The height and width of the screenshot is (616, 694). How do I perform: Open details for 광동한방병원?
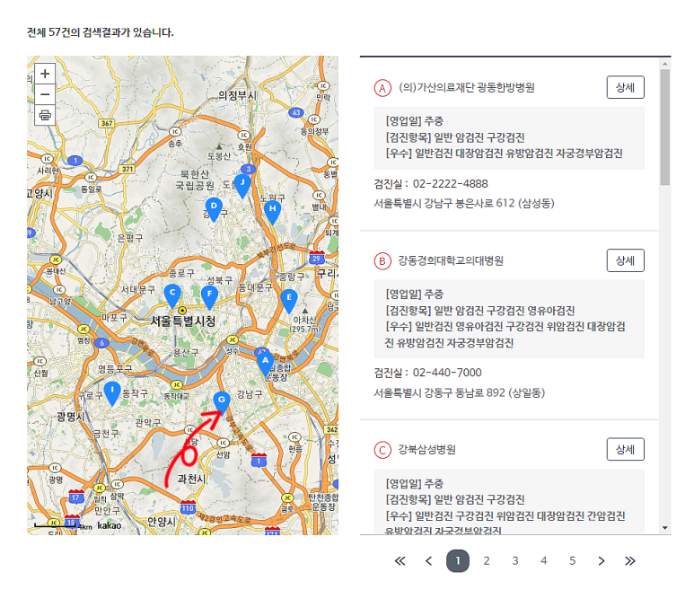[x=625, y=87]
